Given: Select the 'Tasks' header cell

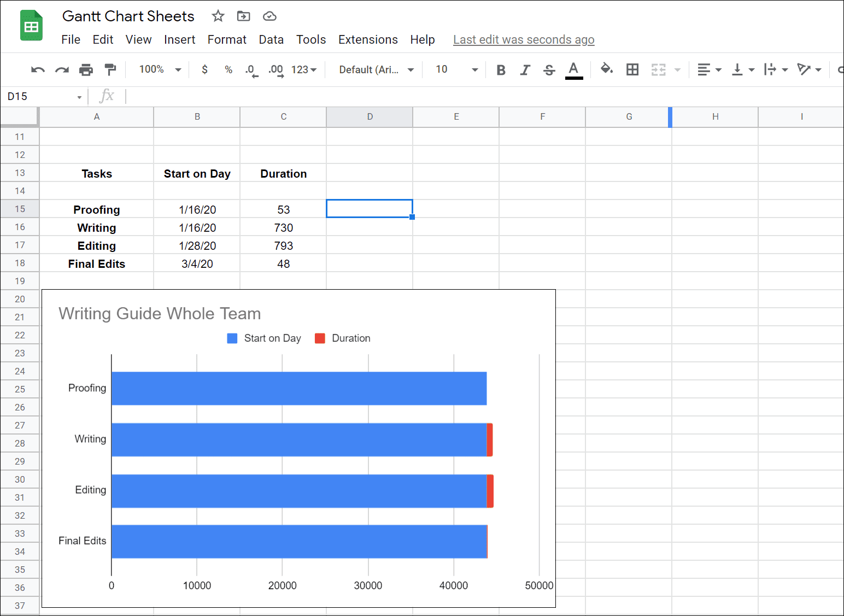Looking at the screenshot, I should click(97, 173).
